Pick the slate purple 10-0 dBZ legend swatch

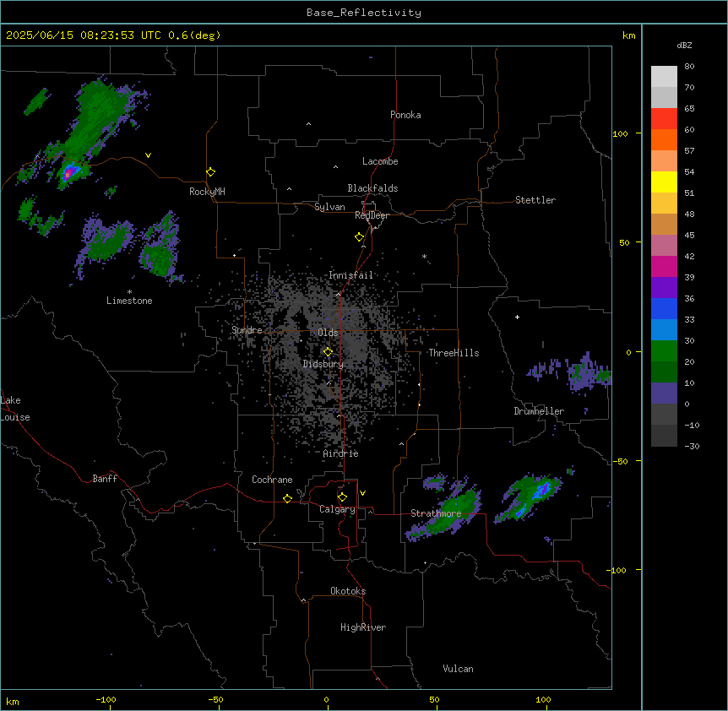664,393
